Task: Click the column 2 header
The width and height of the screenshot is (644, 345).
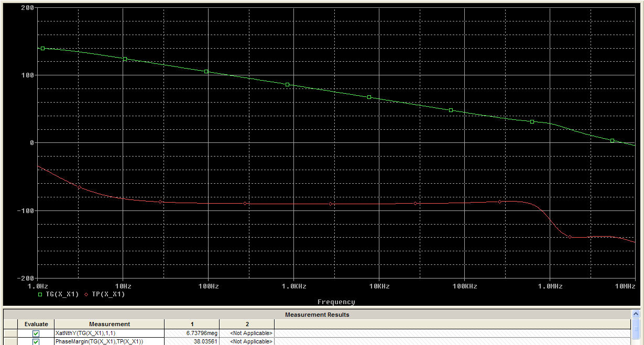Action: (x=247, y=324)
